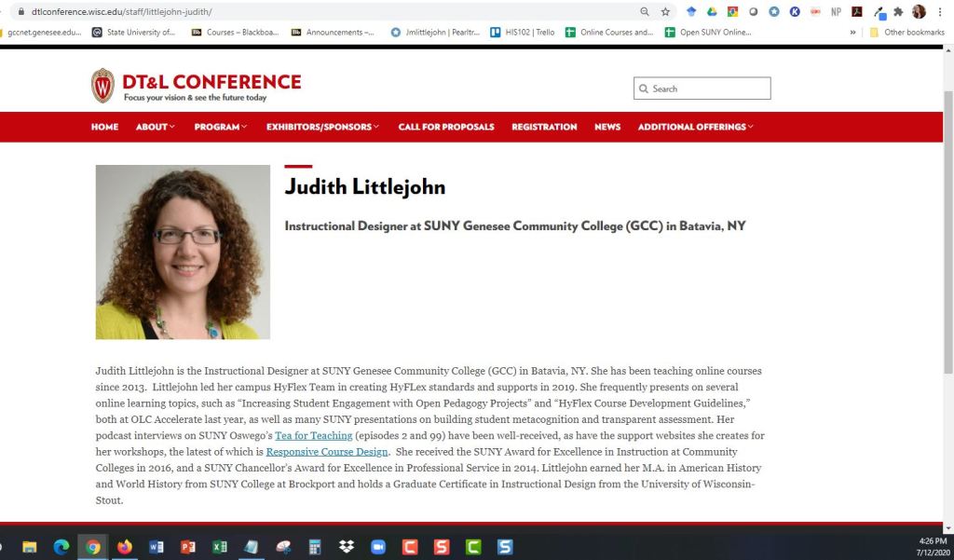Launch Camtasia from the taskbar
Image resolution: width=954 pixels, height=560 pixels.
[x=410, y=547]
